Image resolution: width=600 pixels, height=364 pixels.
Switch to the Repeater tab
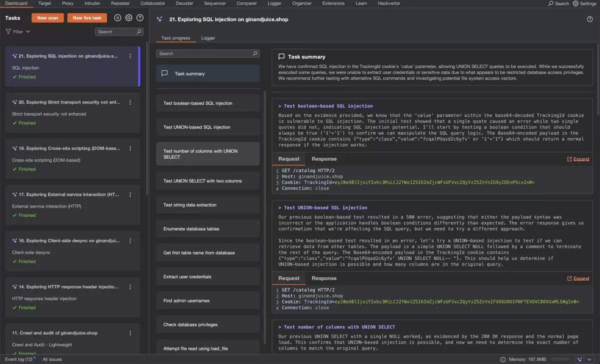click(120, 3)
